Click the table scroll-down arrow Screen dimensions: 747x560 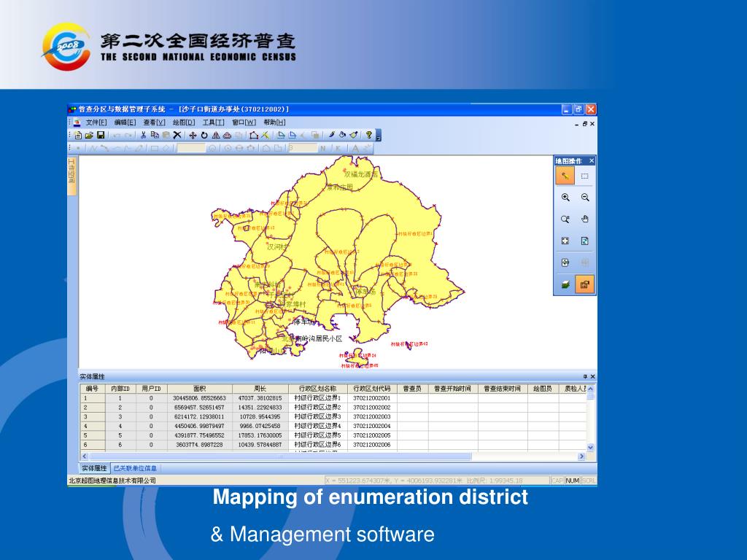(x=591, y=448)
